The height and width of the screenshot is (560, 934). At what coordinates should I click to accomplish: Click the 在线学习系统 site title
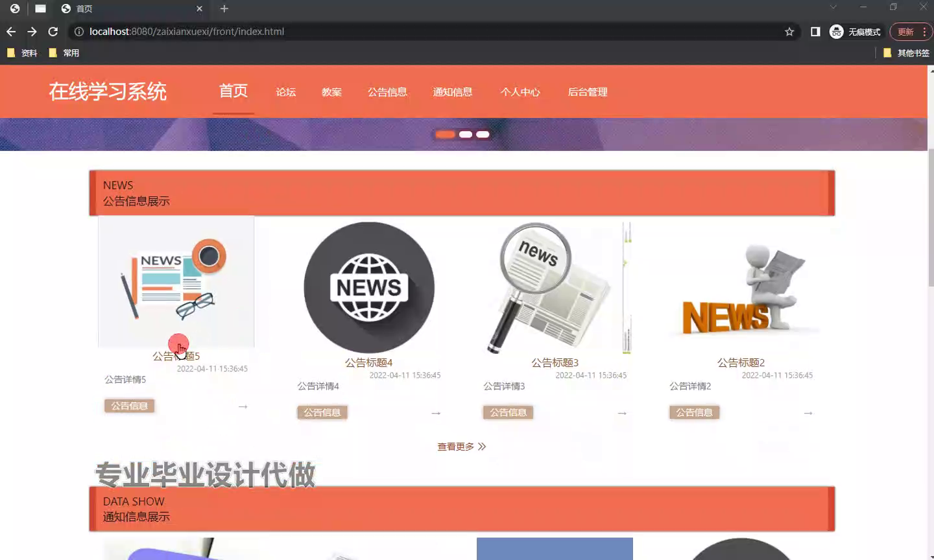(108, 91)
